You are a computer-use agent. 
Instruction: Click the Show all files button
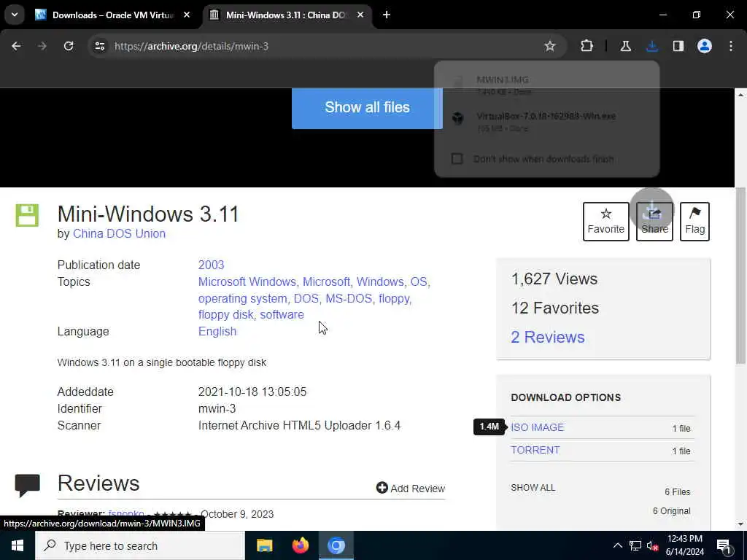[x=367, y=107]
